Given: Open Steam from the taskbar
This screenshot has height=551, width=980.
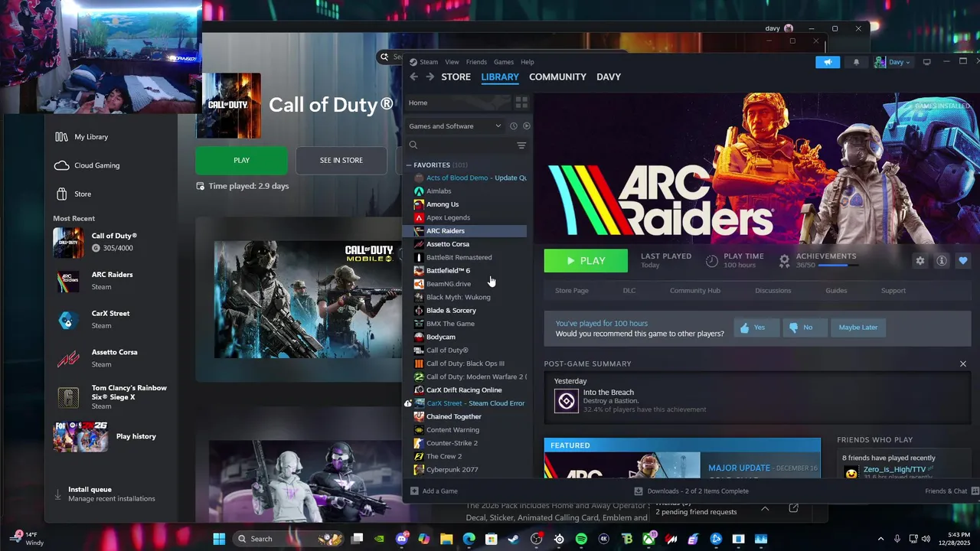Looking at the screenshot, I should 513,539.
